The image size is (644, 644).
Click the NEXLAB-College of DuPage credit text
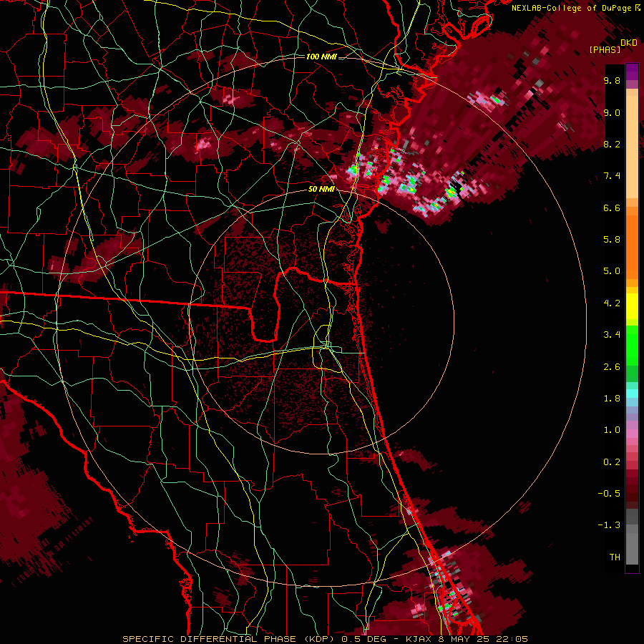572,8
